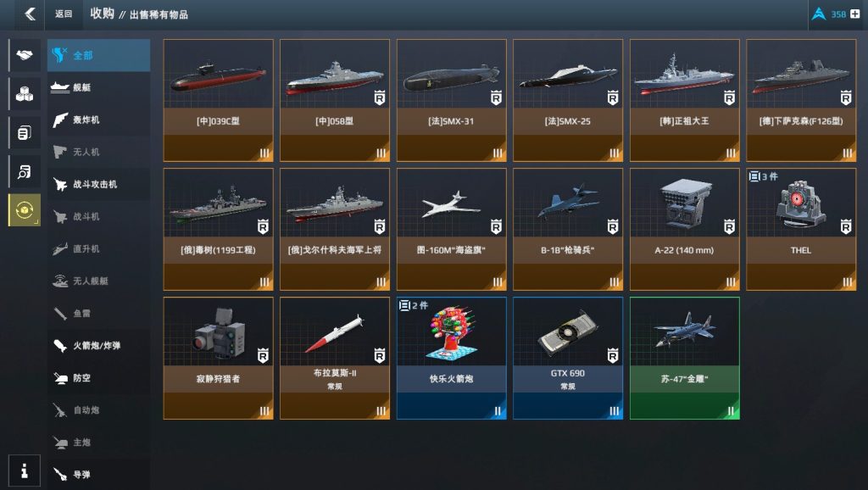Open the handshake trade sidebar icon
This screenshot has width=868, height=490.
pos(25,55)
